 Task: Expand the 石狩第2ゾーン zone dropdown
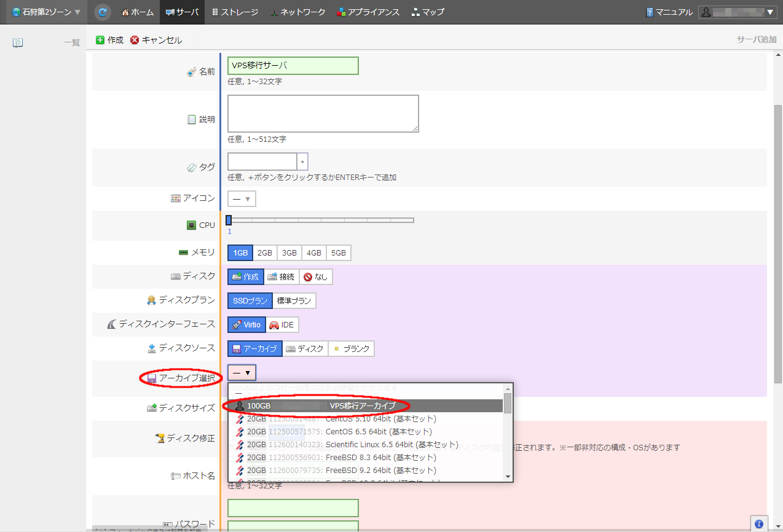click(47, 12)
